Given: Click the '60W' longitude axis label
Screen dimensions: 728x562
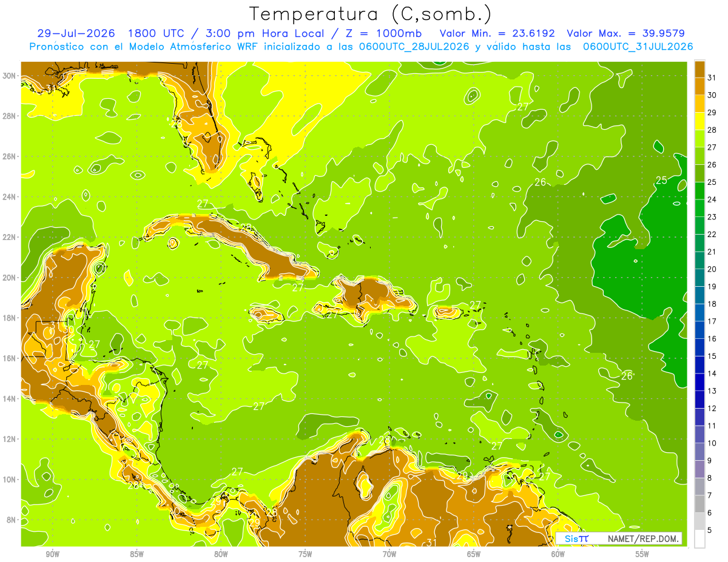Looking at the screenshot, I should tap(558, 554).
